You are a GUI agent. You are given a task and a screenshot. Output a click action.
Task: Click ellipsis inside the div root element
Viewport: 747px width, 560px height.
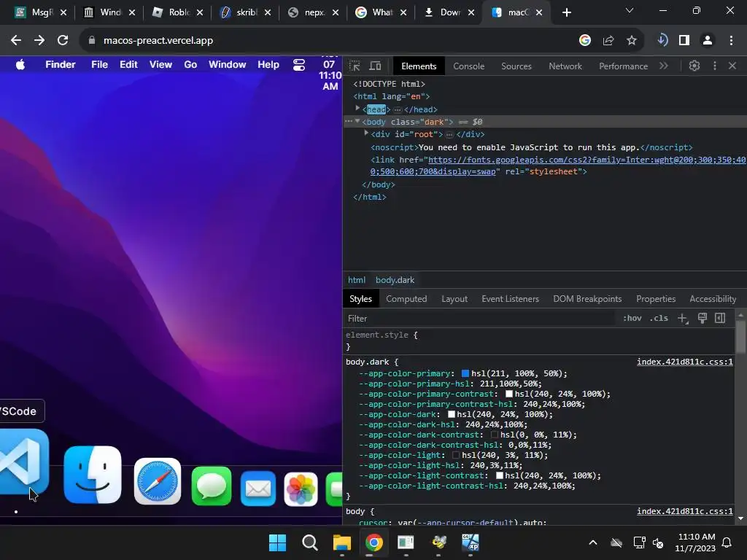[x=449, y=135]
